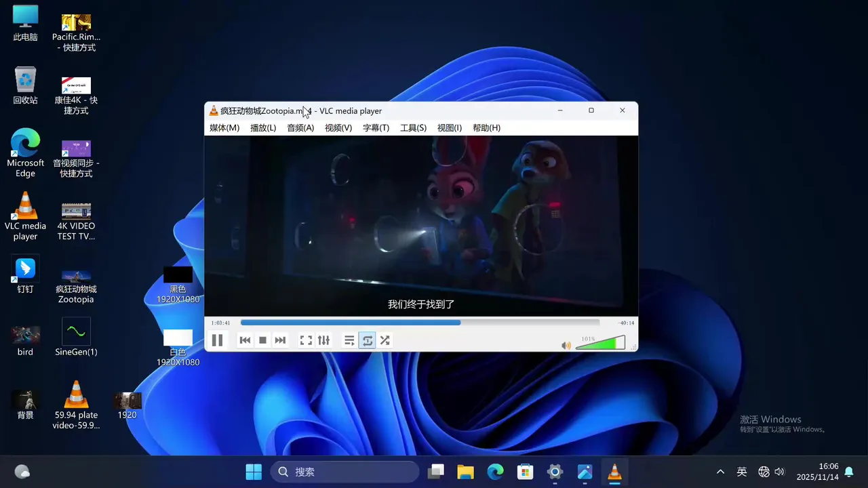Stop playback in VLC

(x=262, y=340)
